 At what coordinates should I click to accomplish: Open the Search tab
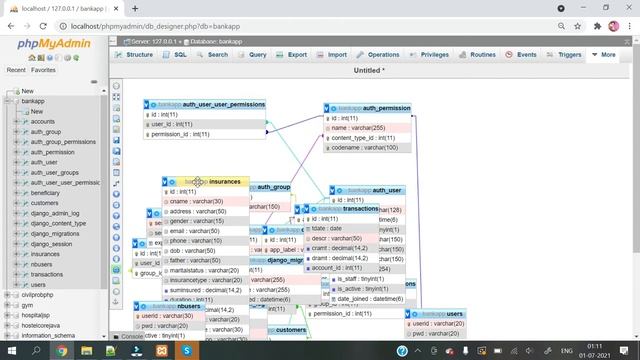pyautogui.click(x=212, y=55)
